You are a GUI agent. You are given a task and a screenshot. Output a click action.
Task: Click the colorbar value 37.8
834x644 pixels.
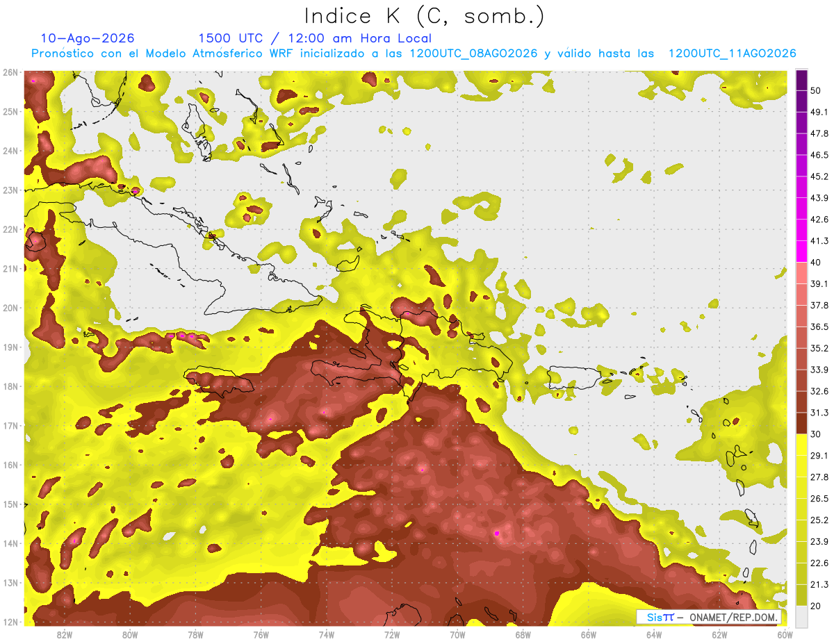point(819,305)
